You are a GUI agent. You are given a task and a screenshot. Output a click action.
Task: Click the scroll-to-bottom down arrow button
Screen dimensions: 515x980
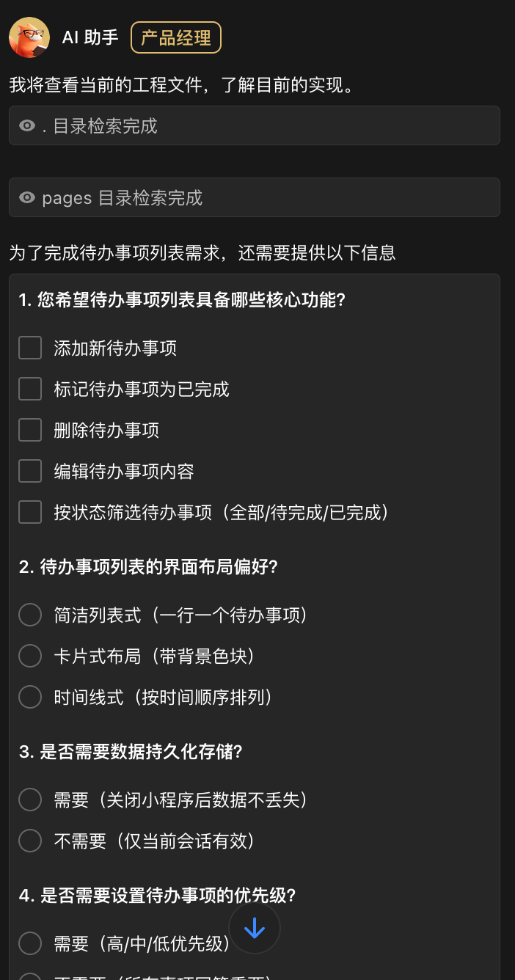click(255, 928)
